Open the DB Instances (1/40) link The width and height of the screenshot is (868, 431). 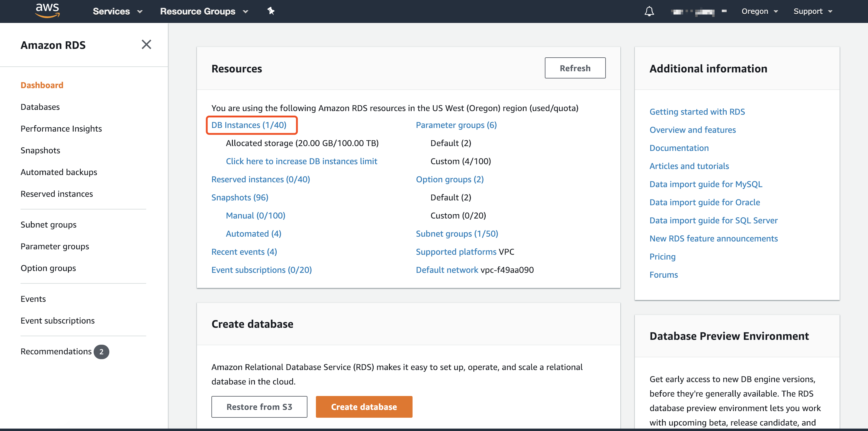pos(249,125)
